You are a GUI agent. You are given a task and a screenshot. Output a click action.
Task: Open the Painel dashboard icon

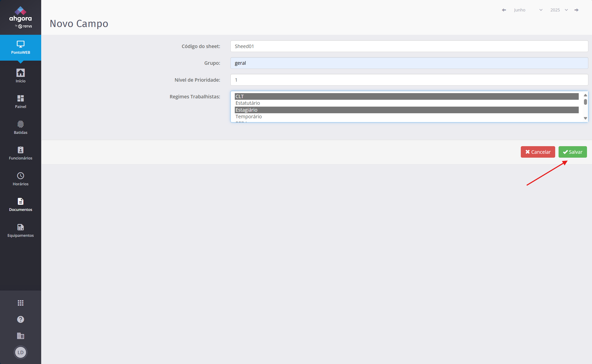click(x=20, y=98)
